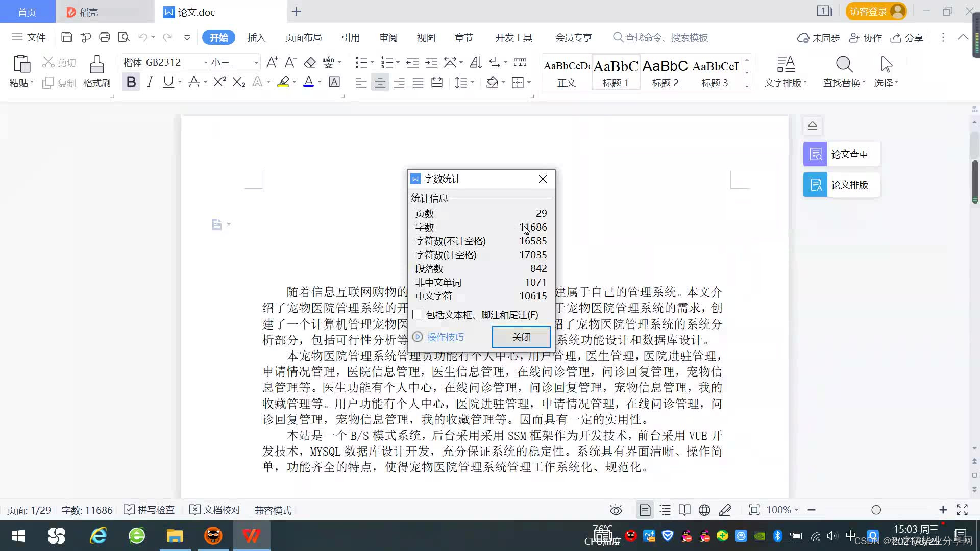Click the print icon in quick toolbar
The image size is (980, 551).
click(105, 37)
